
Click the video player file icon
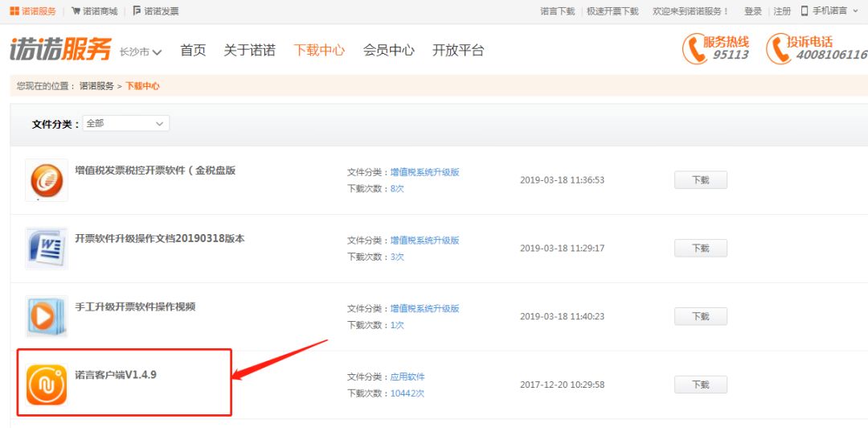click(x=47, y=316)
